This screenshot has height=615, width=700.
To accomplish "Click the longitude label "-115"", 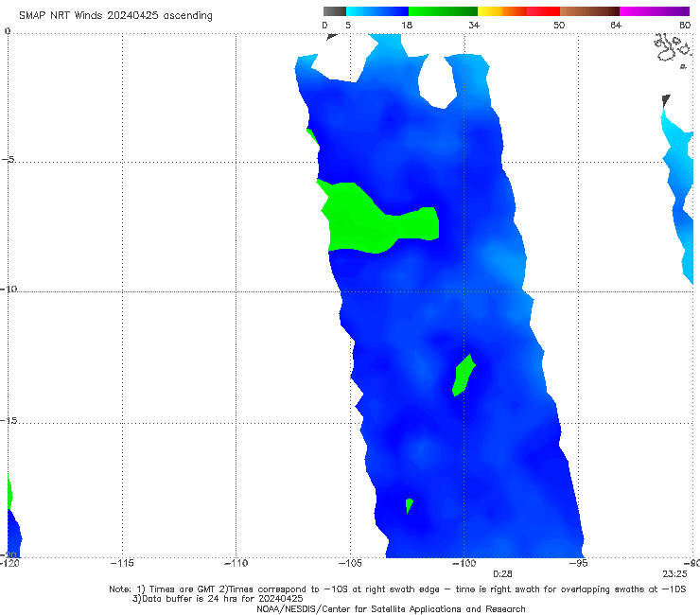I will click(x=122, y=563).
